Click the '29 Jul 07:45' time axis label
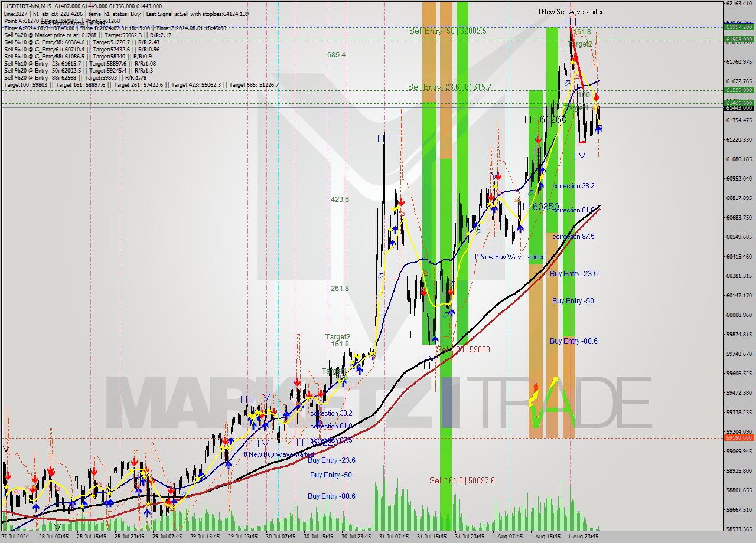This screenshot has width=756, height=543. point(167,537)
